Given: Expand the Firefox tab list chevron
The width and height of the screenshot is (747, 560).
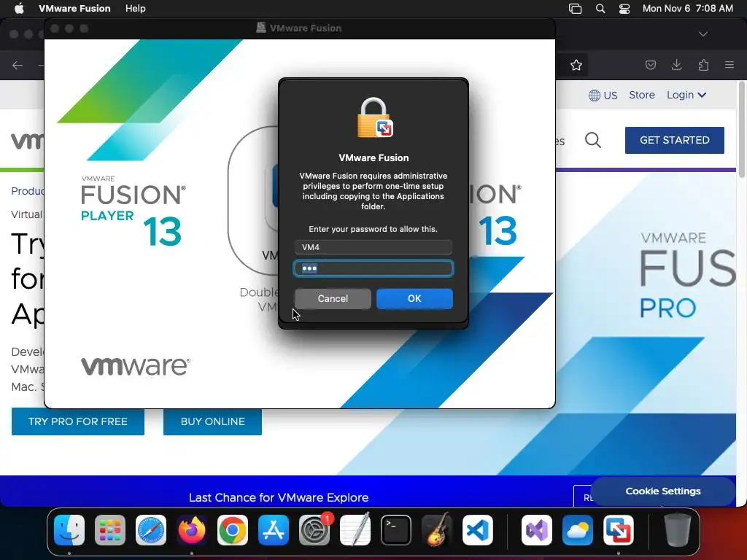Looking at the screenshot, I should point(703,34).
